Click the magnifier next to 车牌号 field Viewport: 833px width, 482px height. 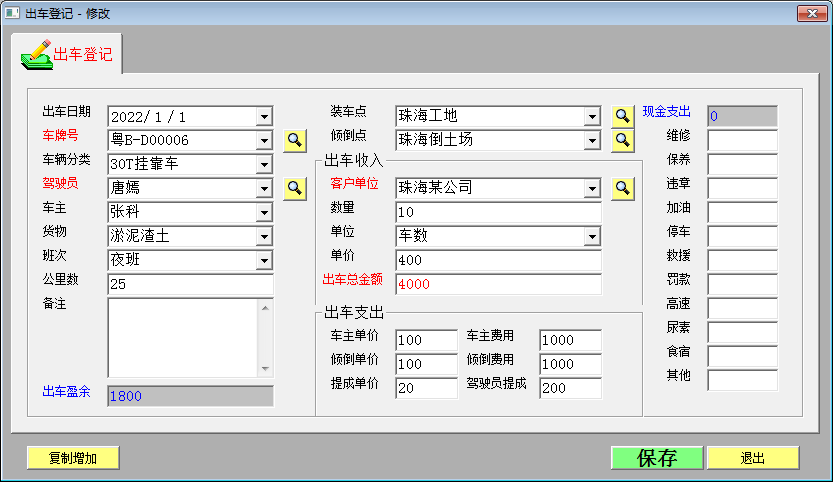295,140
